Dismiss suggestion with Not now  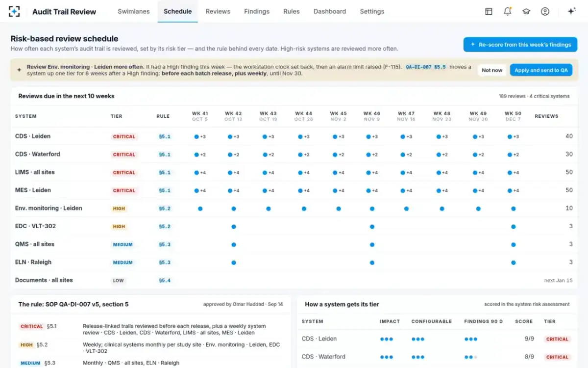click(492, 70)
